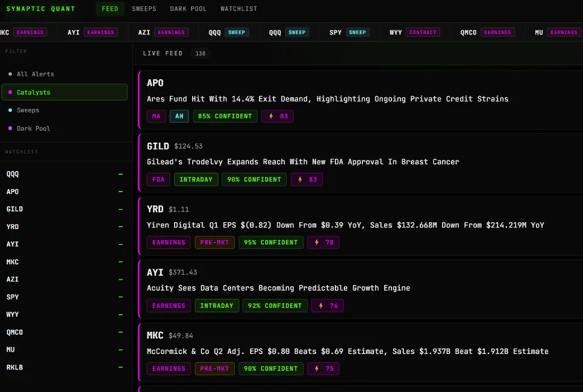The image size is (583, 392).
Task: Open the DARK POOL tab
Action: click(x=188, y=8)
